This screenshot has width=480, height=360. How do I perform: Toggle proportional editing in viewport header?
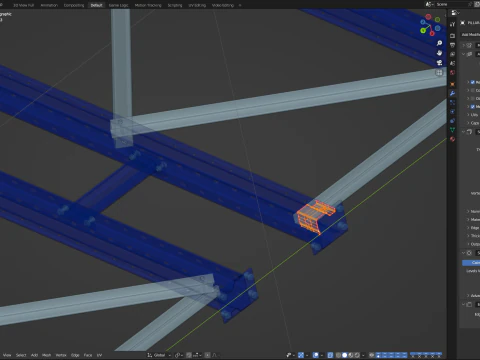[x=207, y=355]
